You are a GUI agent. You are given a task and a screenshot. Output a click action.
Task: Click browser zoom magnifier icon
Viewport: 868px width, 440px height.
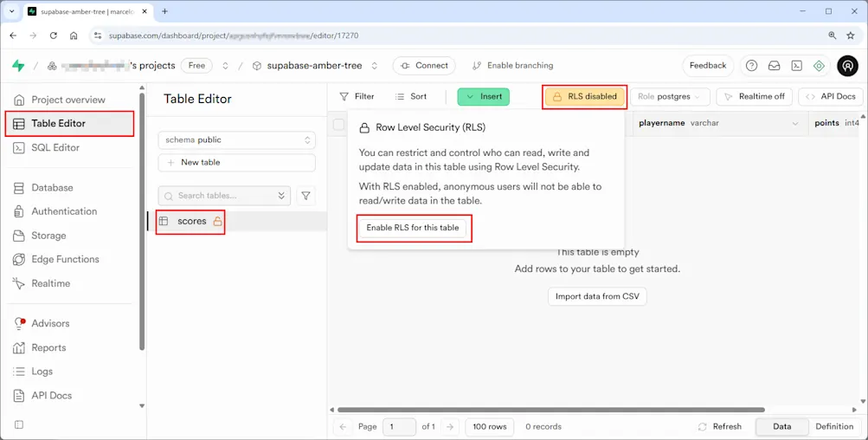click(x=832, y=36)
